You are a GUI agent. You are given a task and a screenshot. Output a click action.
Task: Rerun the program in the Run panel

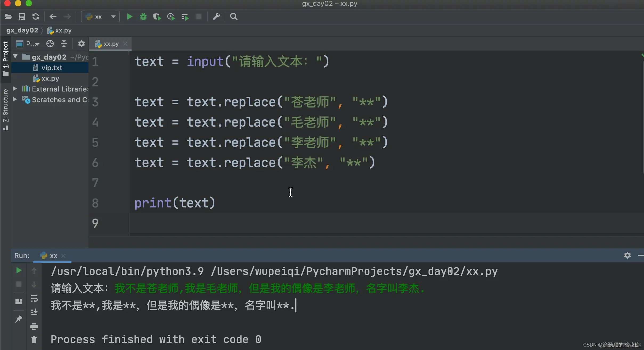(x=19, y=270)
